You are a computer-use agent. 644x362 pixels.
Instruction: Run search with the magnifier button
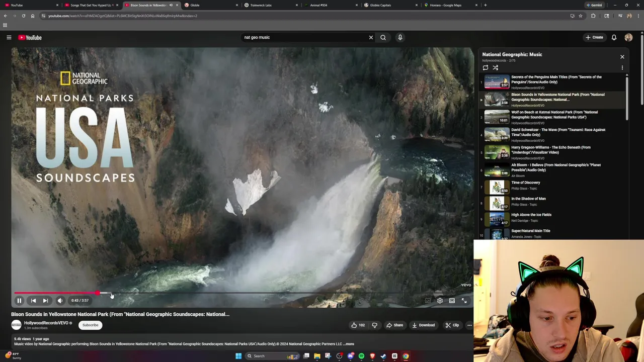point(383,37)
